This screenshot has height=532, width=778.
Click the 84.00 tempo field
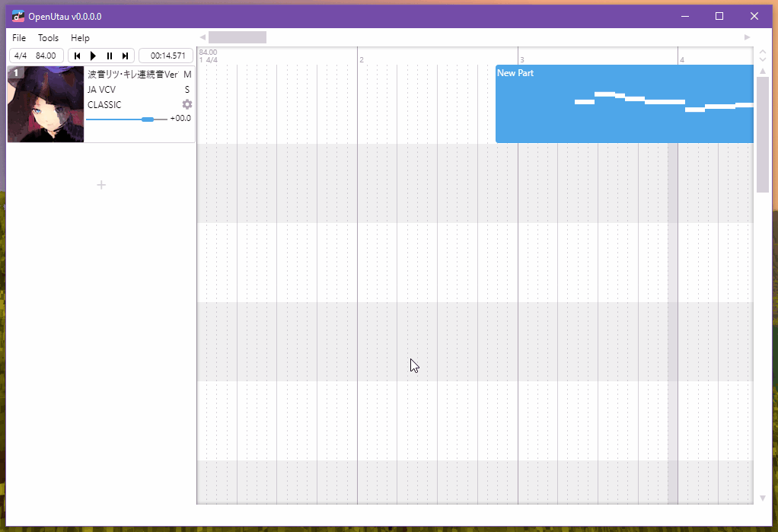[44, 55]
